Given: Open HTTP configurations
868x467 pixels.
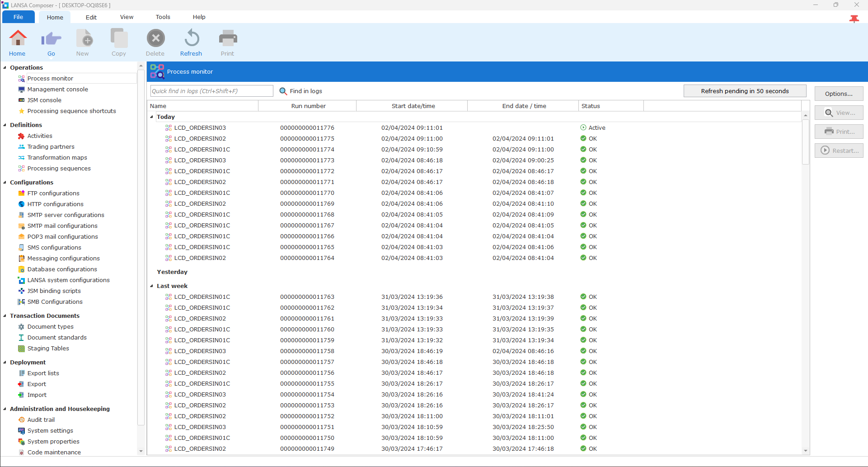Looking at the screenshot, I should coord(55,204).
